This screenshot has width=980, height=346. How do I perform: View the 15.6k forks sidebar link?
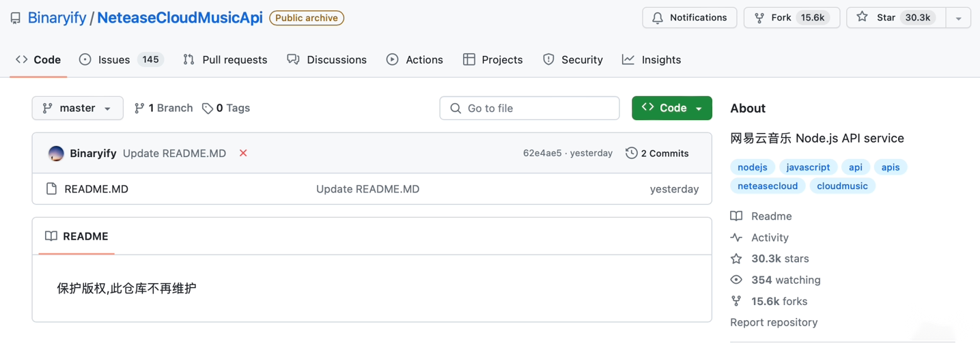pyautogui.click(x=769, y=301)
